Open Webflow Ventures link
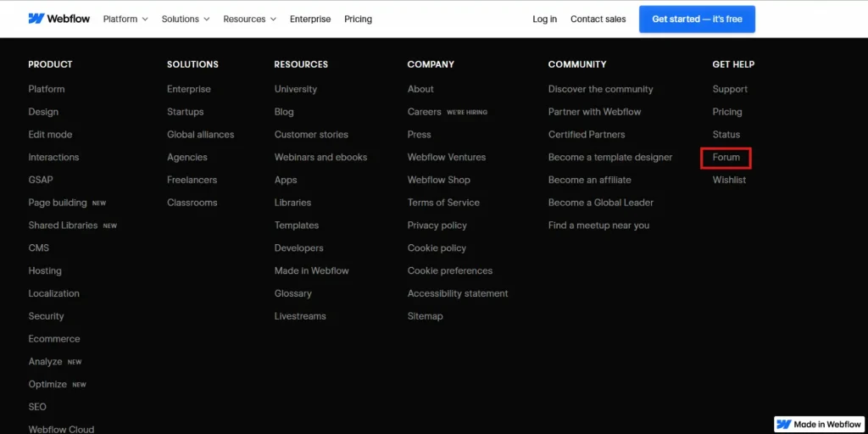The image size is (868, 434). click(447, 157)
